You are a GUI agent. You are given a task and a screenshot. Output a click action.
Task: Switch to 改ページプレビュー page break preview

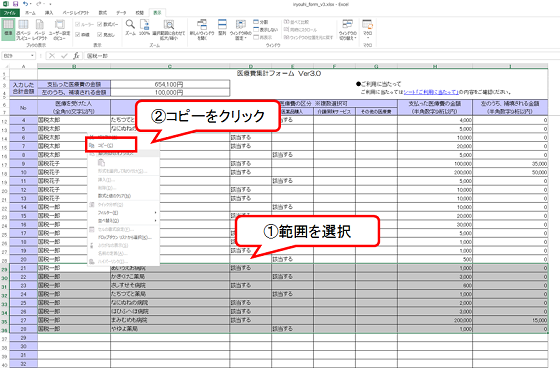23,29
